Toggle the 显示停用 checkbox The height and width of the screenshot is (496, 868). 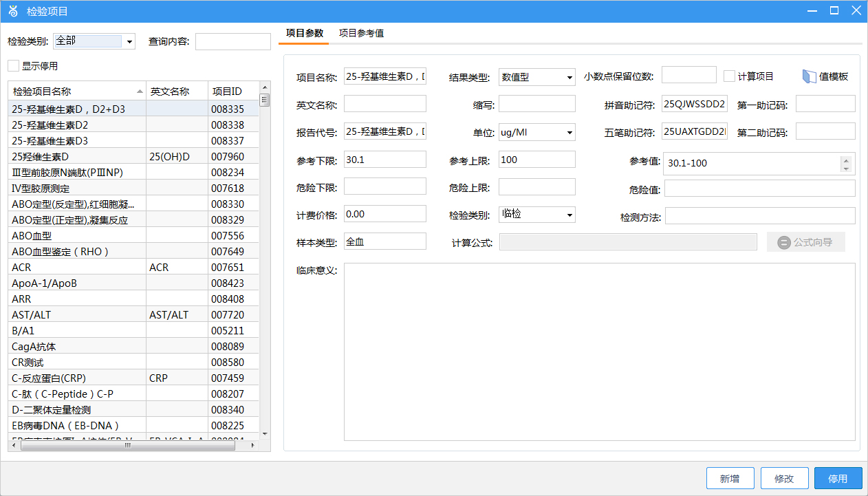(13, 65)
